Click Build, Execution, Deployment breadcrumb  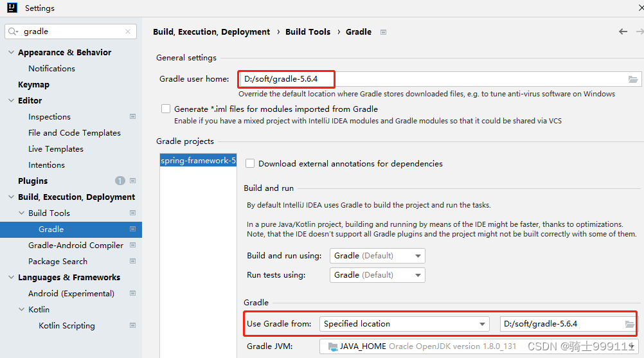[x=211, y=32]
